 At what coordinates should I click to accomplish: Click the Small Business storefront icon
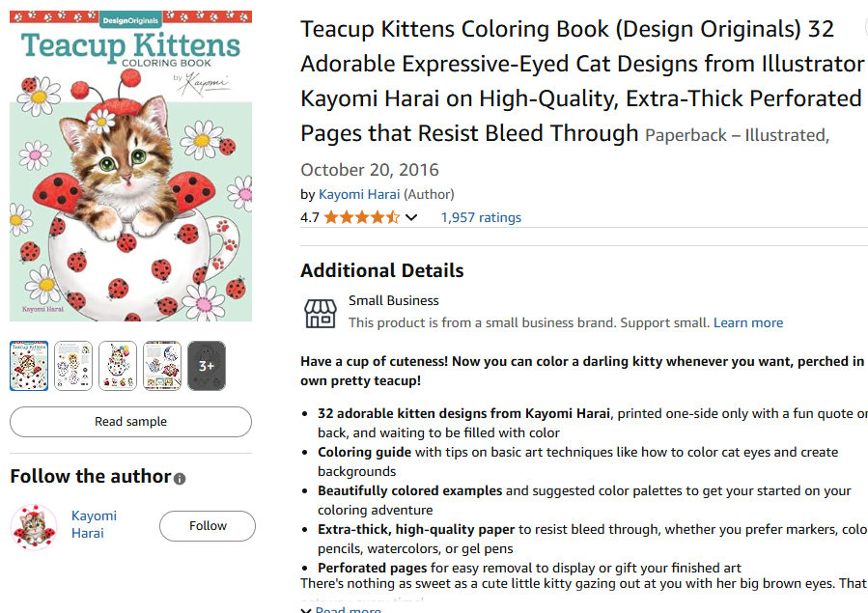(x=320, y=313)
